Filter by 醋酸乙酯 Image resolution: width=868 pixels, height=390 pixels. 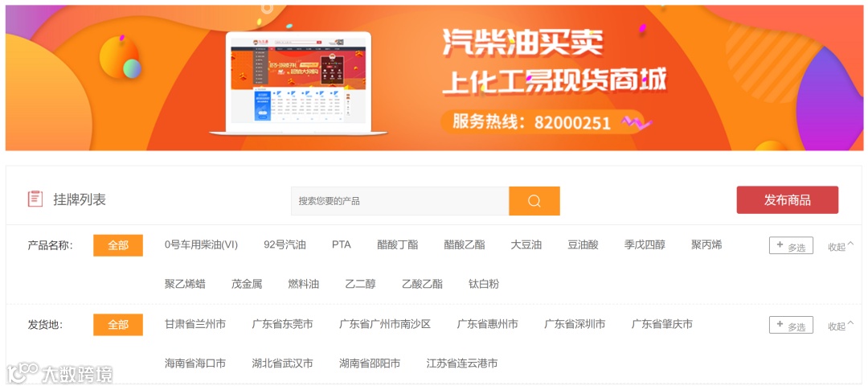465,245
